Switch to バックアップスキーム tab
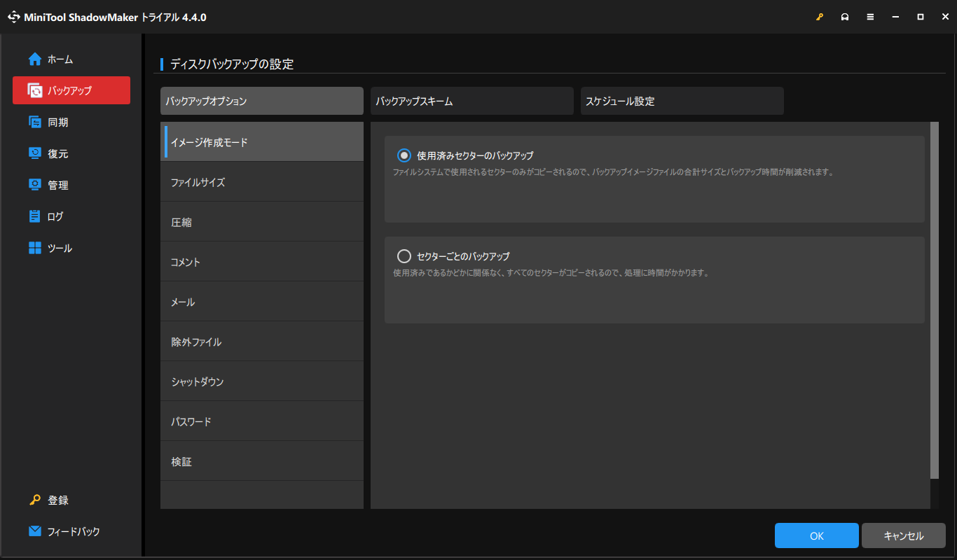This screenshot has width=957, height=560. click(472, 101)
